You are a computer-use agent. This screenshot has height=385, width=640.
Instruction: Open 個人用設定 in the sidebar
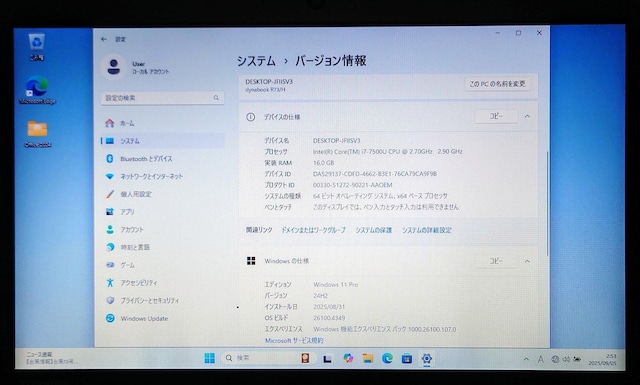point(162,194)
